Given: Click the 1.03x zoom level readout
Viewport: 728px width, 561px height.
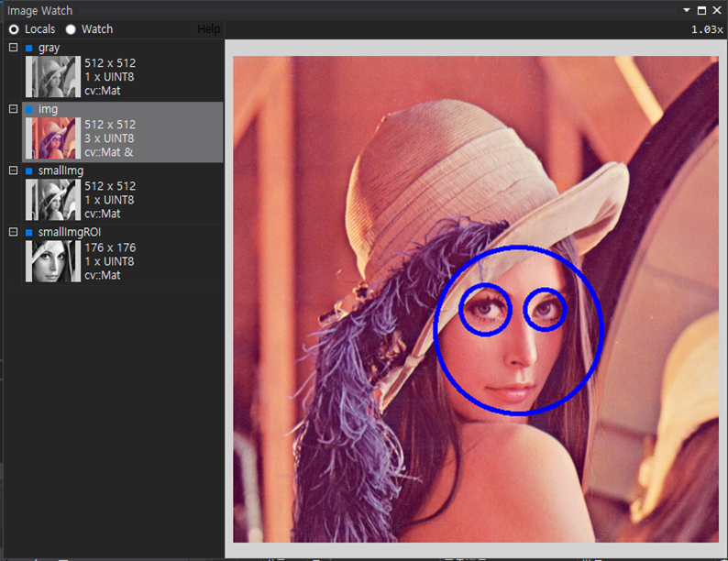Looking at the screenshot, I should point(707,29).
